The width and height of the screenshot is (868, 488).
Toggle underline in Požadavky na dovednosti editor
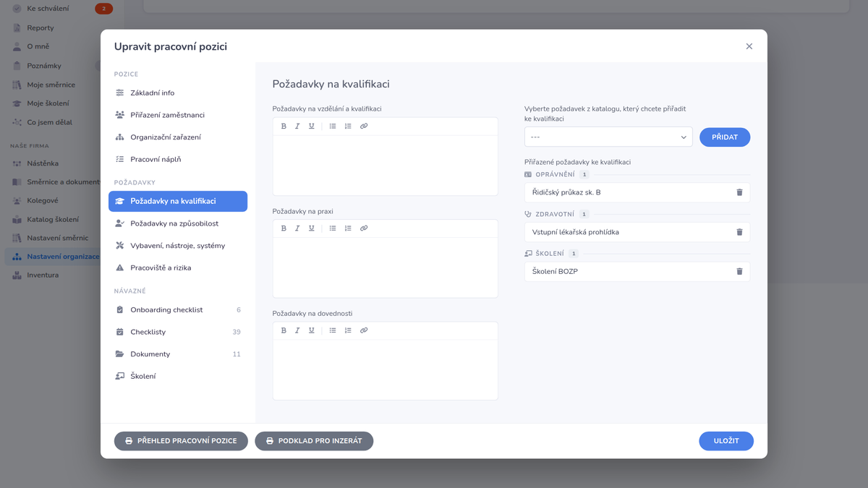[312, 330]
